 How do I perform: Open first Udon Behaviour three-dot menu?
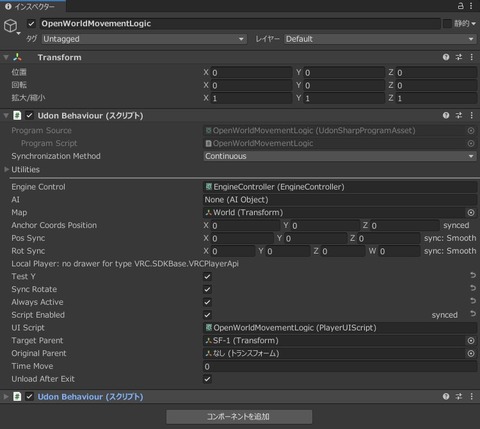coord(472,115)
